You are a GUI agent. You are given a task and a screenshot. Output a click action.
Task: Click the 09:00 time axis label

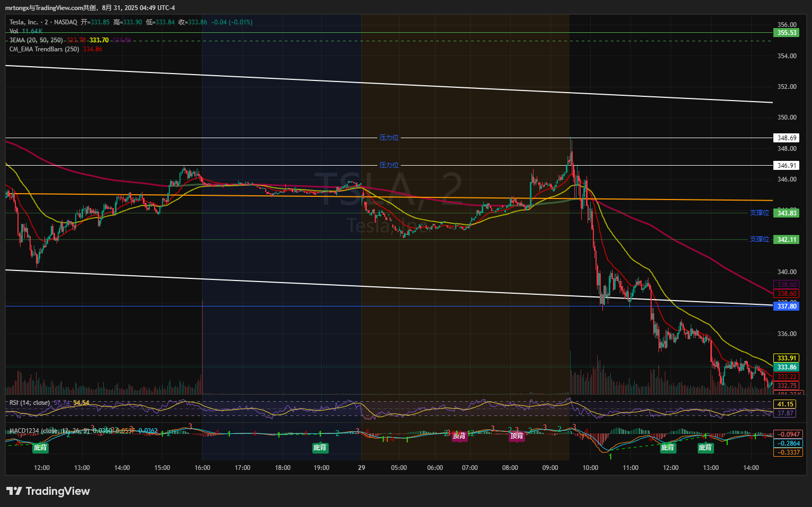click(551, 468)
